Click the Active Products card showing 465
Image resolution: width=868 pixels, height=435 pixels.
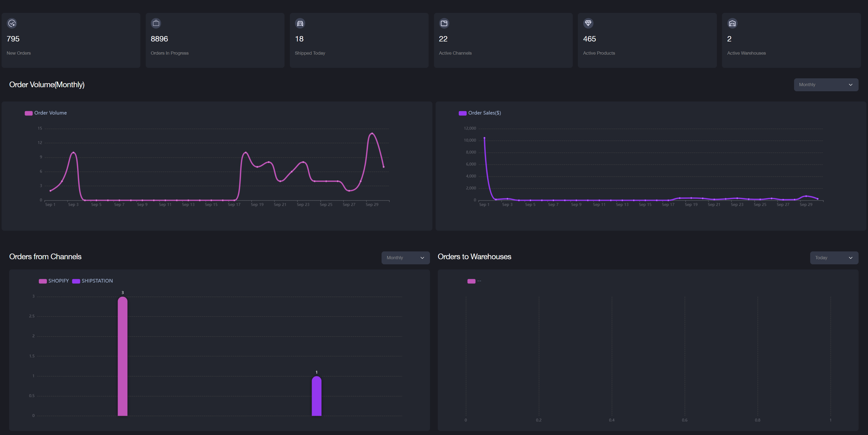(647, 40)
